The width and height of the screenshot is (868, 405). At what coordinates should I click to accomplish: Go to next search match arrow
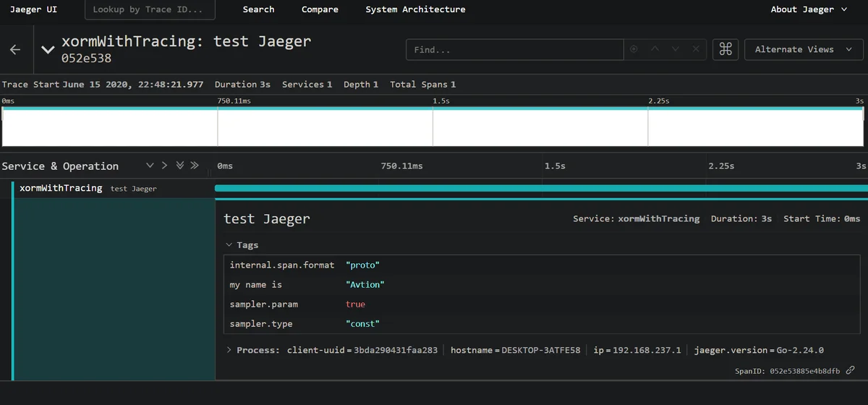(676, 49)
